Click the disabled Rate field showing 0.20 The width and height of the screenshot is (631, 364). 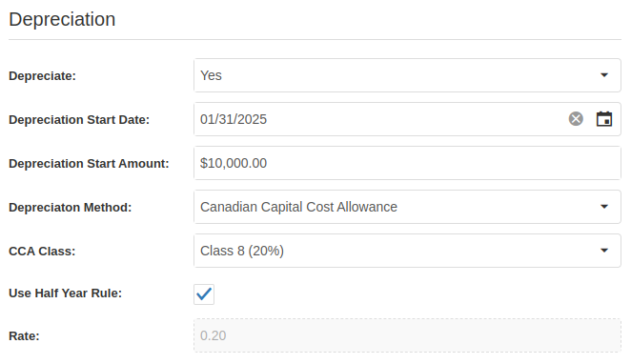[407, 335]
